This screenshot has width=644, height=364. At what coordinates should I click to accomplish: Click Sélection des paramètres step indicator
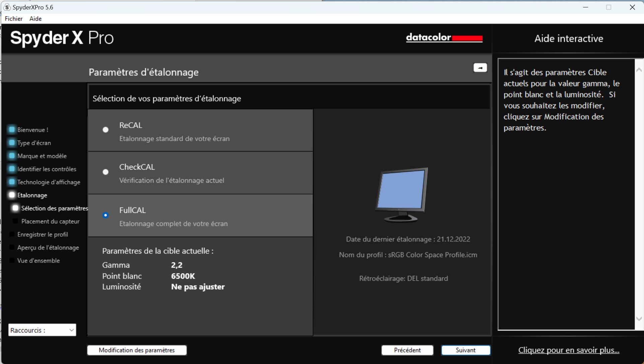pos(15,208)
